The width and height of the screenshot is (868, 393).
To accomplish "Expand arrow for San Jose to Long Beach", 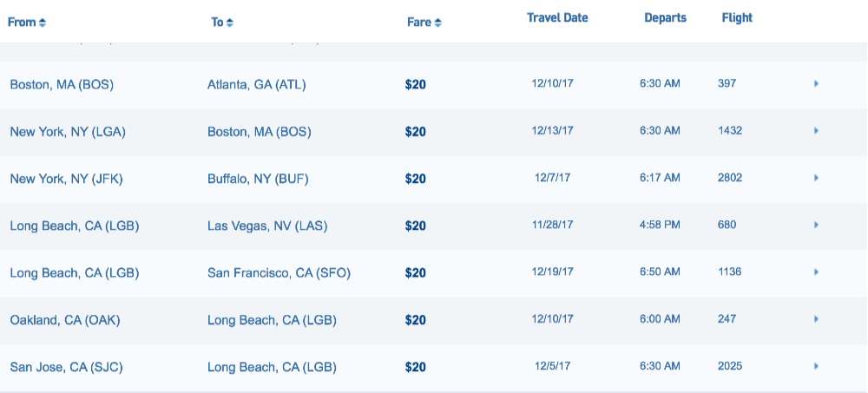I will coord(816,366).
